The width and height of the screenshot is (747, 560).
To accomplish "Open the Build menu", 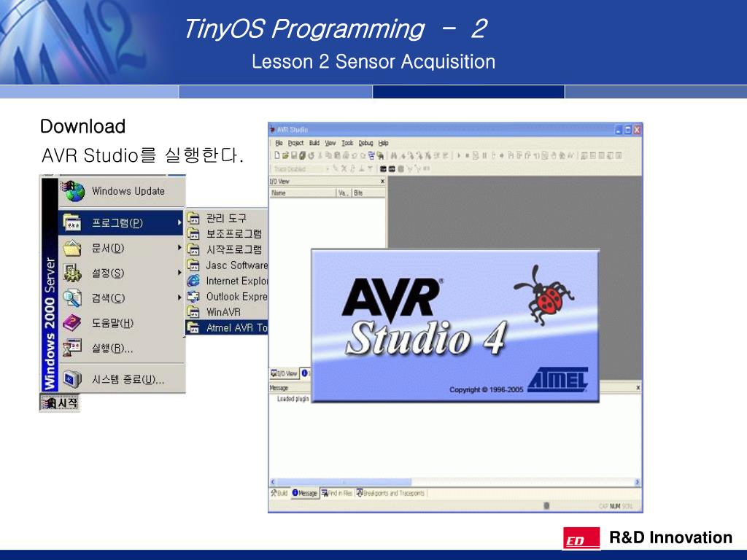I will [x=314, y=143].
